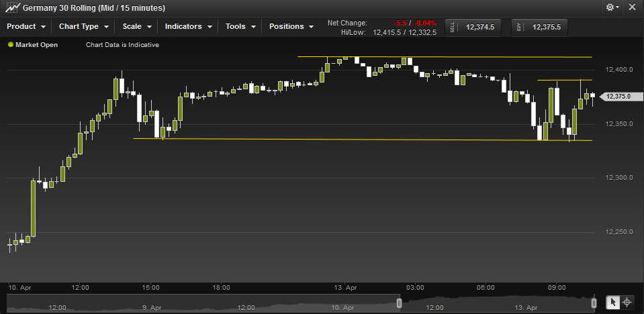Open the Indicators menu
This screenshot has width=644, height=314.
(x=189, y=27)
